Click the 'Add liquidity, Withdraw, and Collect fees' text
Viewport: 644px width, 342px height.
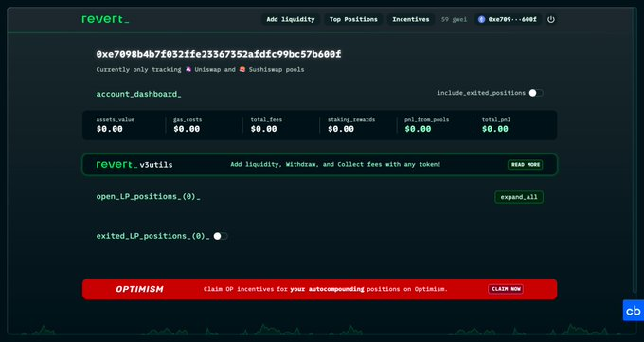point(335,165)
